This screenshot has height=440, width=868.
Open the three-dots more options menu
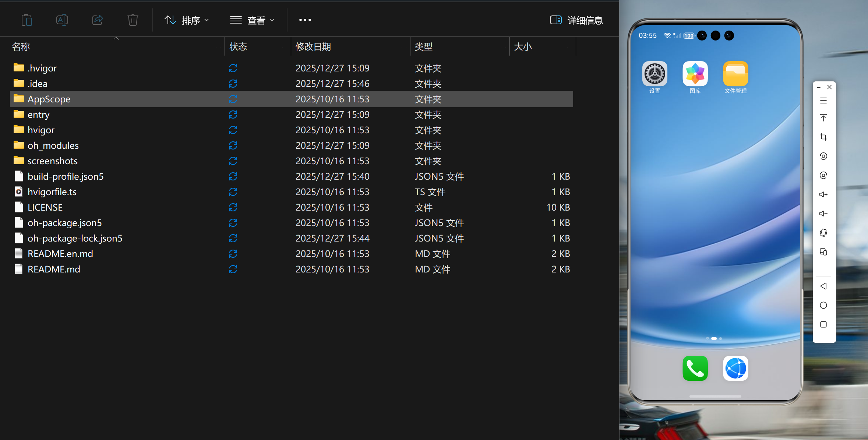[305, 20]
